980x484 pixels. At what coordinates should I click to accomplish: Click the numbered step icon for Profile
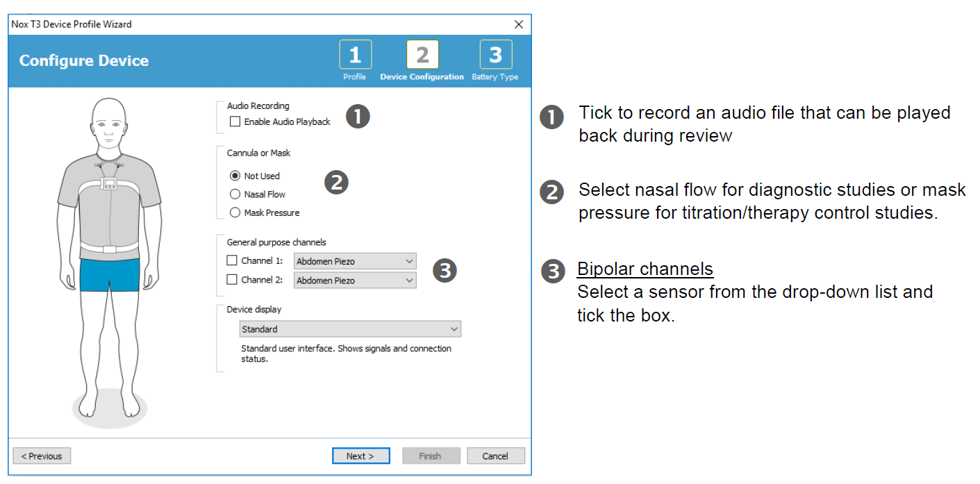(x=355, y=53)
